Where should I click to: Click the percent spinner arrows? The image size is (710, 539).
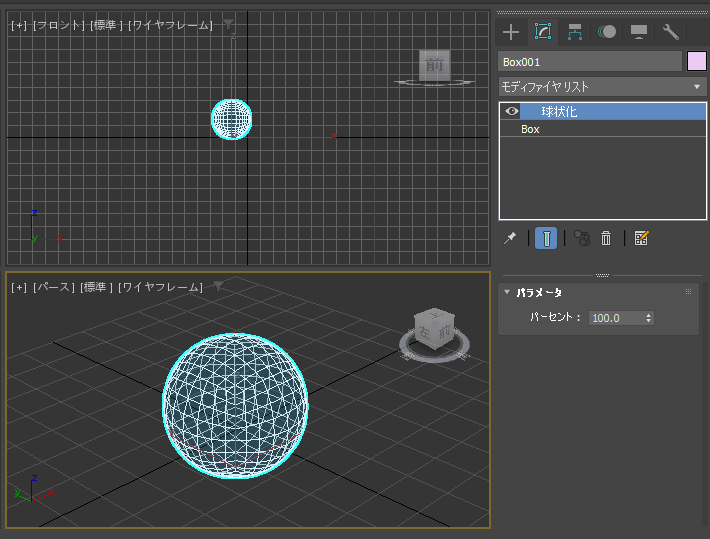point(648,318)
